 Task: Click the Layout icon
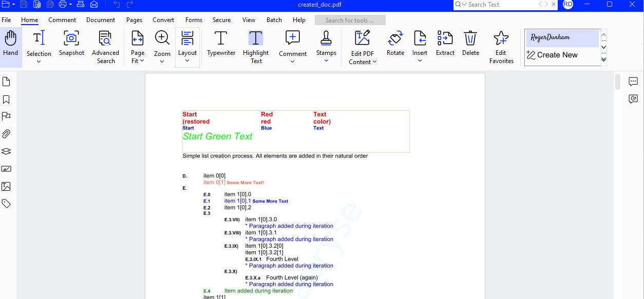187,38
